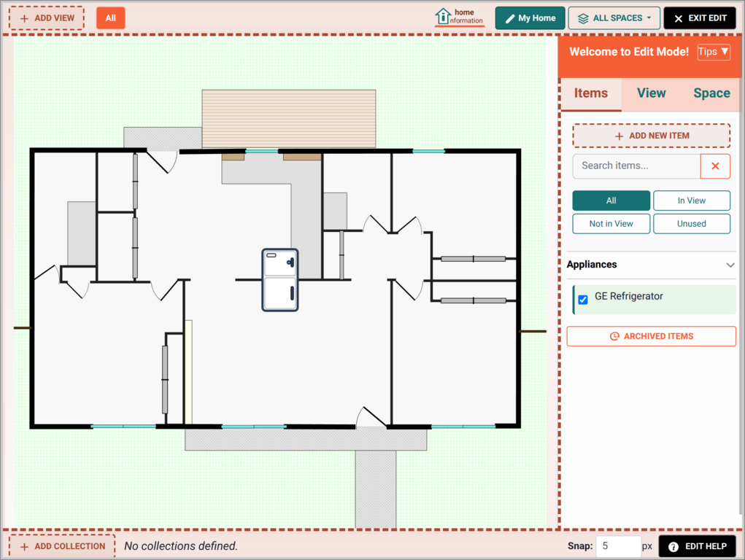Select GE Refrigerator item text

coord(628,296)
